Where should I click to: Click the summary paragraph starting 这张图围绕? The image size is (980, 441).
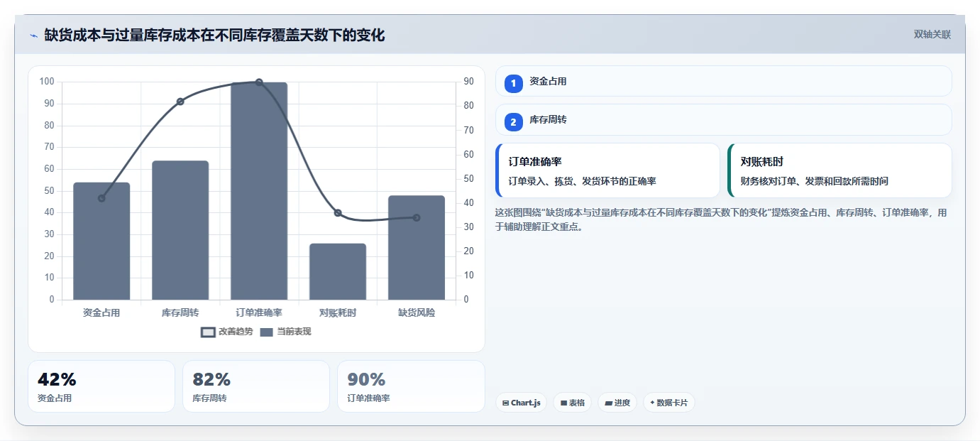tap(720, 220)
